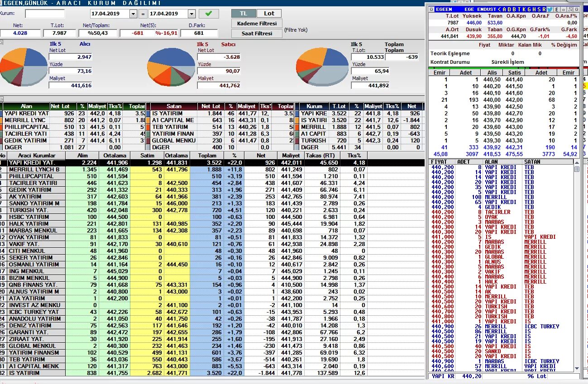
Task: Click the green checkmark apply button
Action: coord(209,14)
